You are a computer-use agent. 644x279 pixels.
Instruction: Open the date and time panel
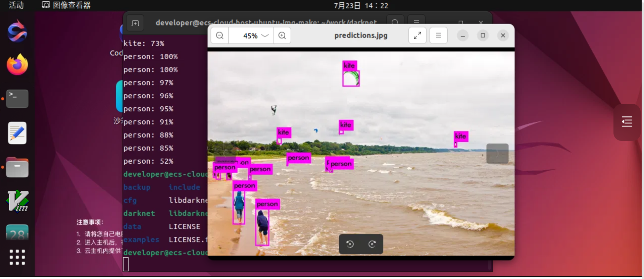[361, 6]
